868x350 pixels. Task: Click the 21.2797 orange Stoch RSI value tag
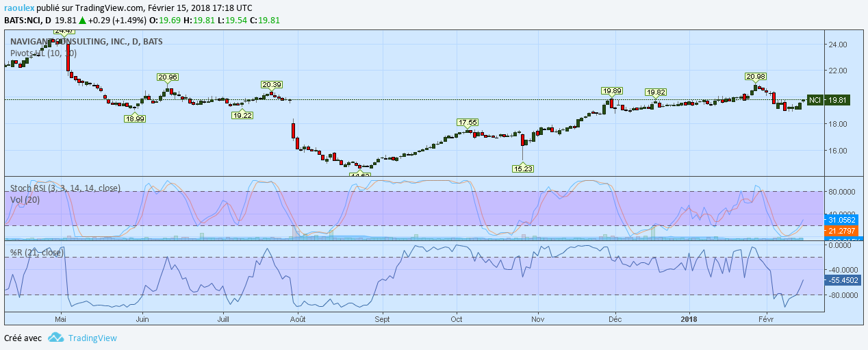[x=842, y=232]
